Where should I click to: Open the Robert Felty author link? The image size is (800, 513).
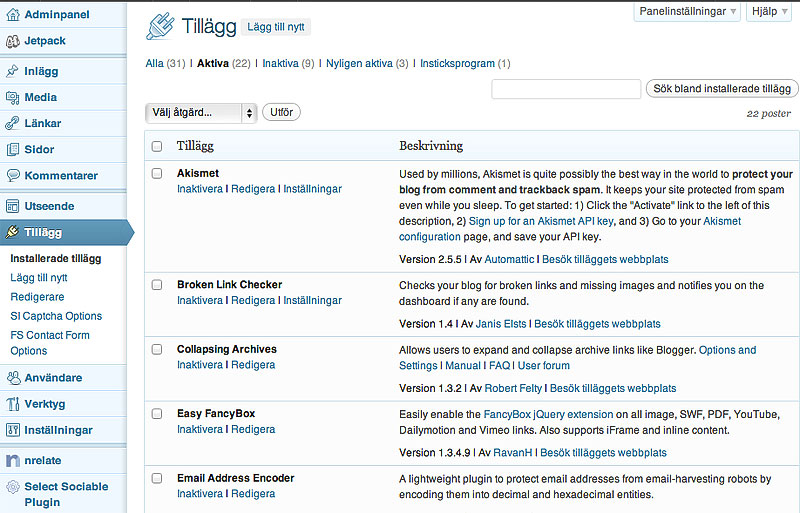tap(513, 388)
